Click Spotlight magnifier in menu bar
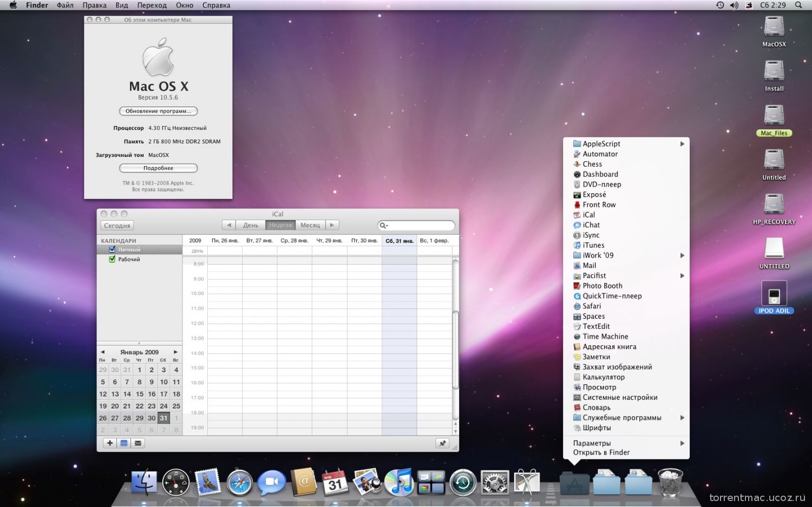812x507 pixels. (x=798, y=5)
